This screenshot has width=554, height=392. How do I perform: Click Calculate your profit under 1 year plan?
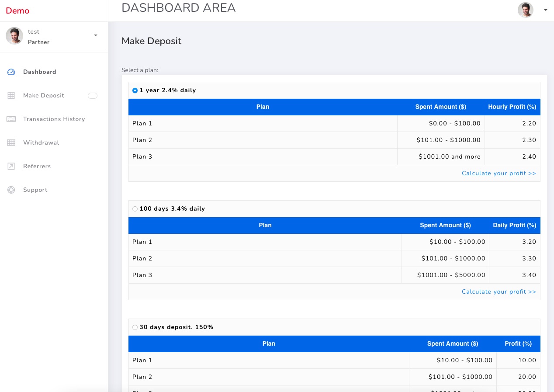coord(499,173)
